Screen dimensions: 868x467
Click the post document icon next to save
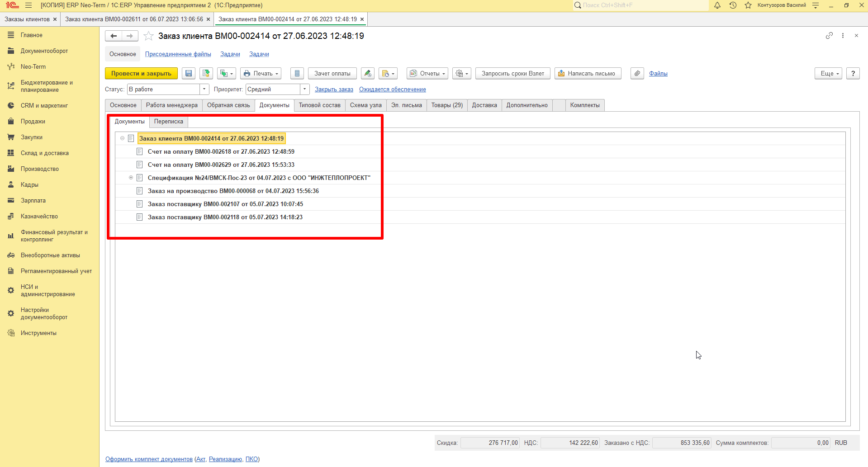[206, 73]
